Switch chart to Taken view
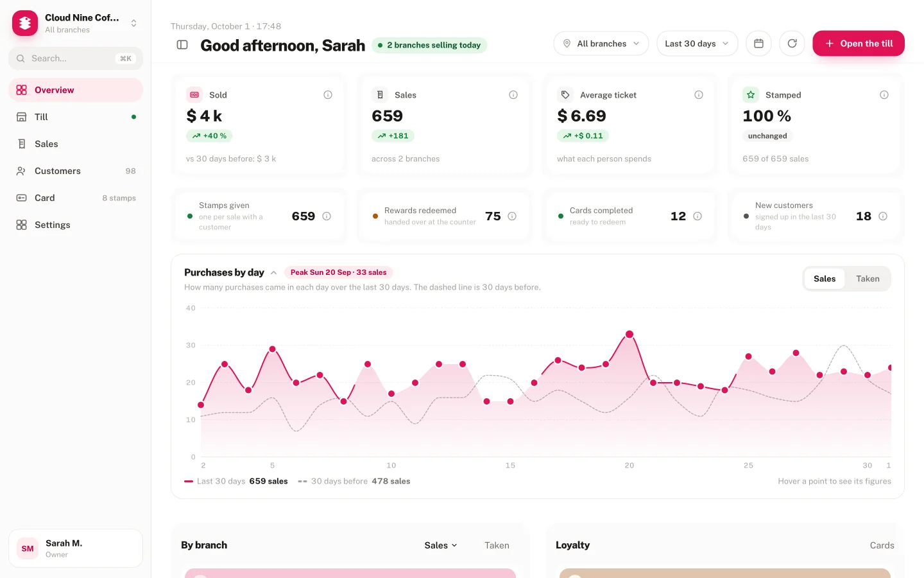 [x=868, y=279]
